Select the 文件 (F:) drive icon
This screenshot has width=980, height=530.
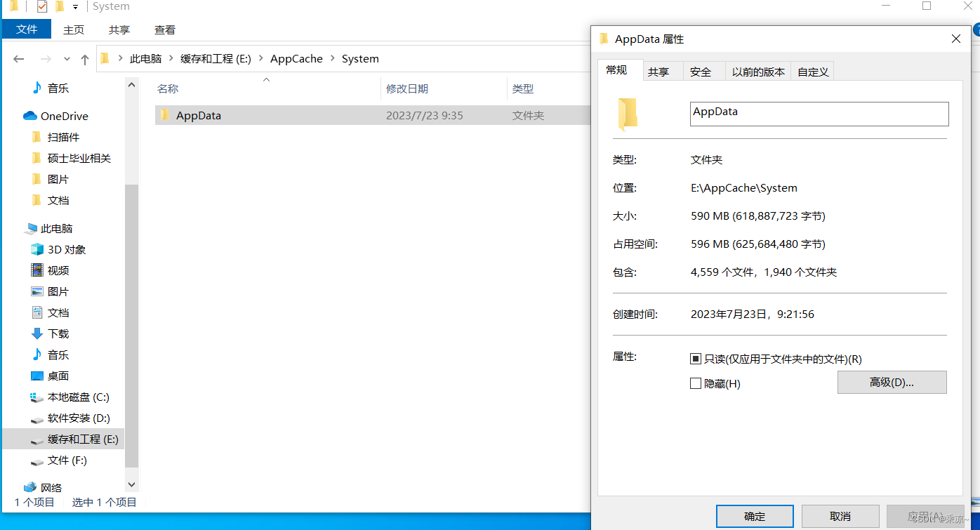(37, 461)
